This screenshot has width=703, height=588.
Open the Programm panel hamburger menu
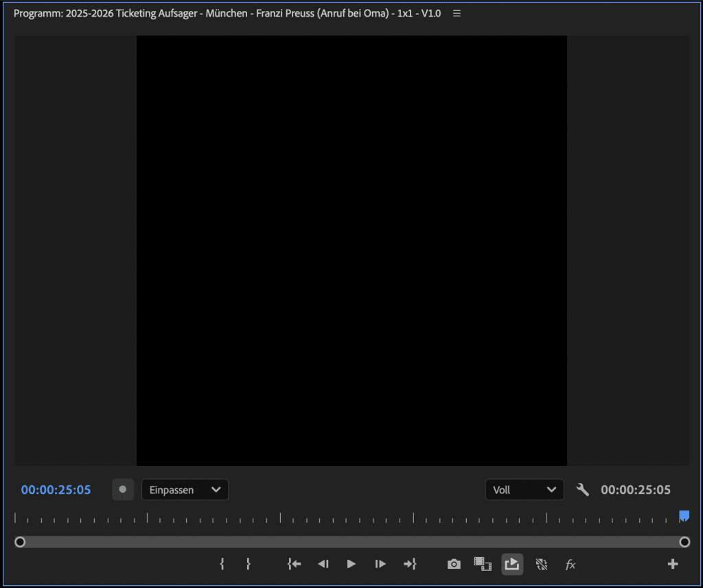[x=457, y=13]
